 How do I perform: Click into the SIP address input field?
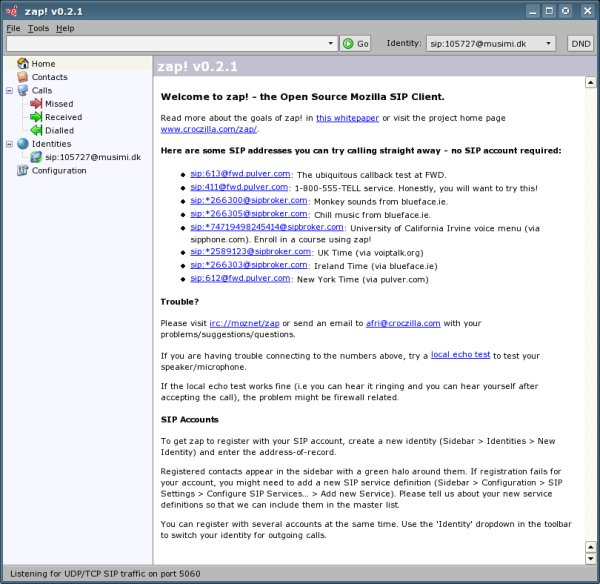pos(165,44)
